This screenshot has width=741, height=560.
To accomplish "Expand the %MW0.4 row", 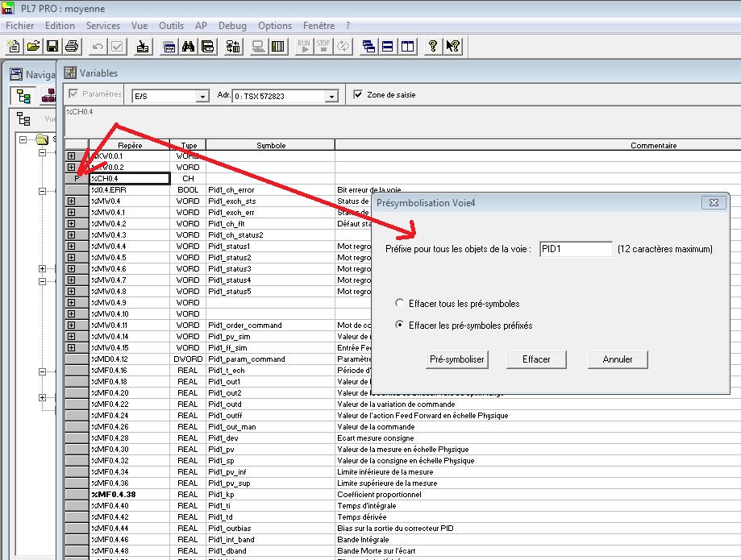I will click(72, 201).
